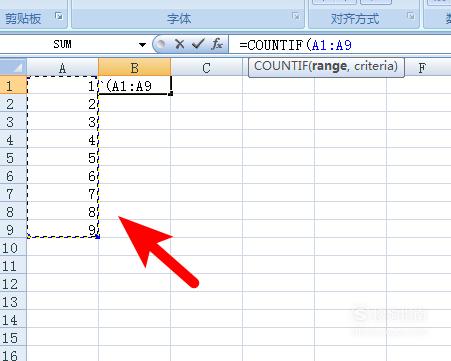Screen dimensions: 451x361
Task: Open Insert Function fx dialog
Action: [217, 44]
